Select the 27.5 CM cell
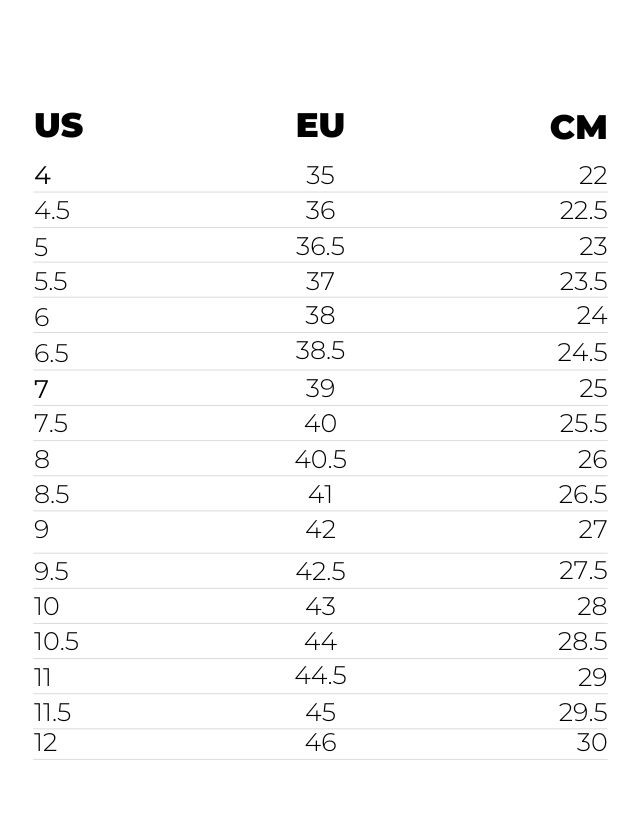This screenshot has width=641, height=824. tap(583, 570)
